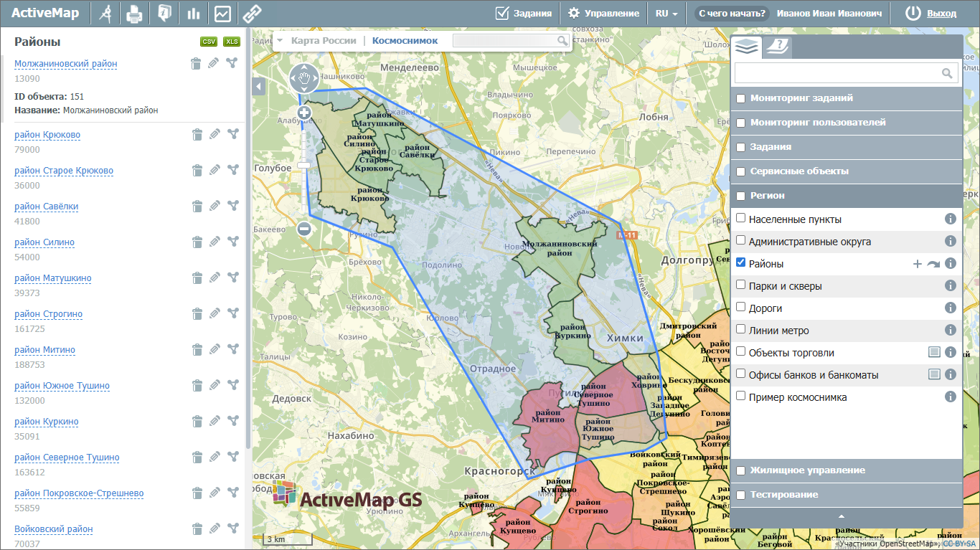Viewport: 980px width, 550px height.
Task: Zoom in the map with plus button
Action: (303, 113)
